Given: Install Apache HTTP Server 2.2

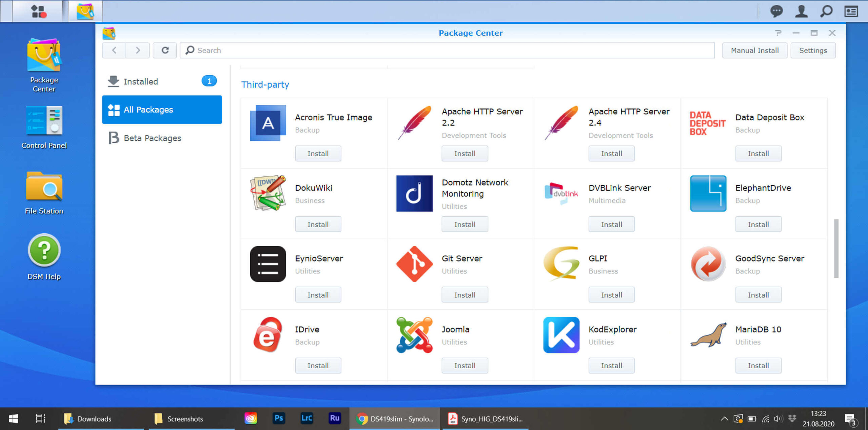Looking at the screenshot, I should 465,154.
